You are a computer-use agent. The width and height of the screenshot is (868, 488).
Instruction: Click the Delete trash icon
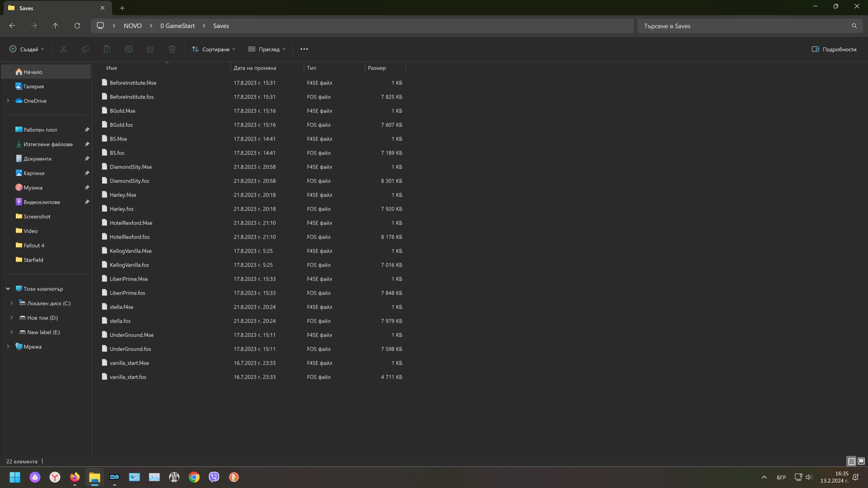point(172,49)
